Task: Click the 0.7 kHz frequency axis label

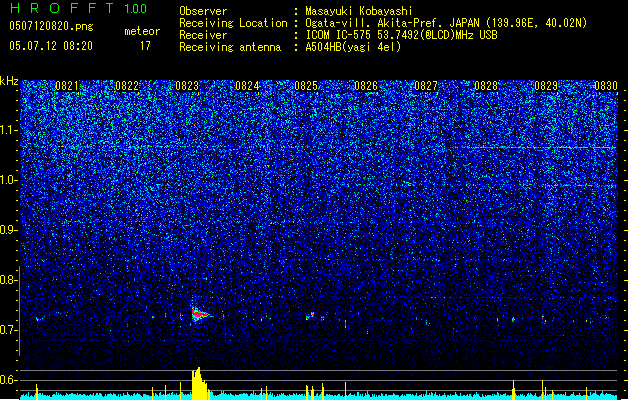Action: (x=8, y=330)
